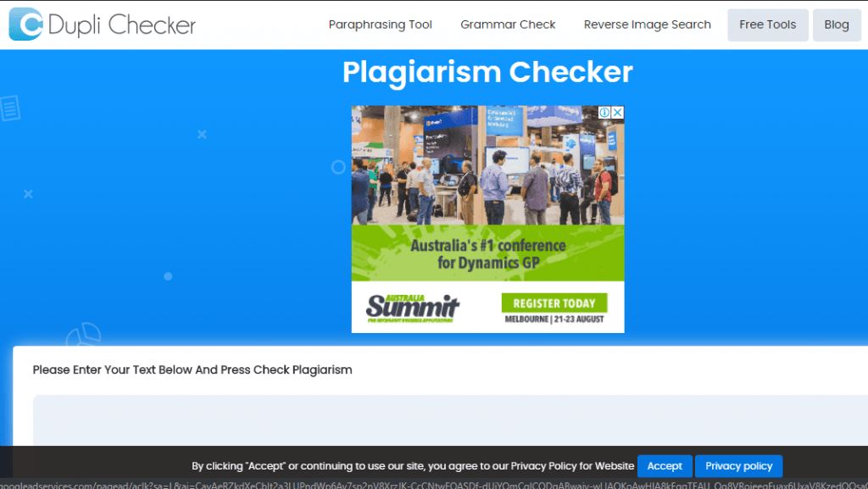Viewport: 868px width, 489px height.
Task: Click the "Melbourne | 21-23 August" ad text
Action: pyautogui.click(x=554, y=320)
